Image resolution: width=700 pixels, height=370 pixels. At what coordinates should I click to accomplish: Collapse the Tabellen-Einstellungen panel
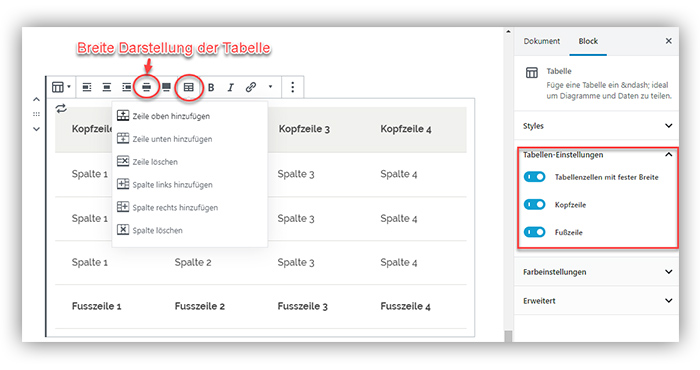click(x=597, y=154)
